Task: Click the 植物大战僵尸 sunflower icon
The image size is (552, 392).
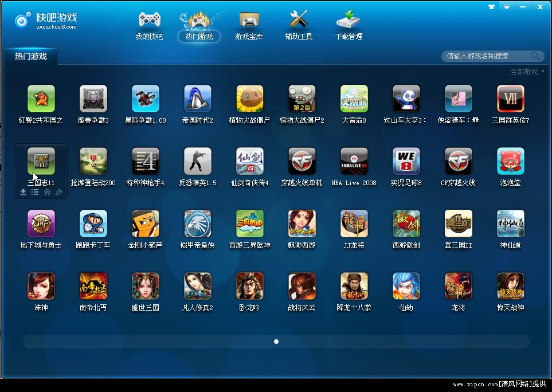Action: tap(249, 99)
